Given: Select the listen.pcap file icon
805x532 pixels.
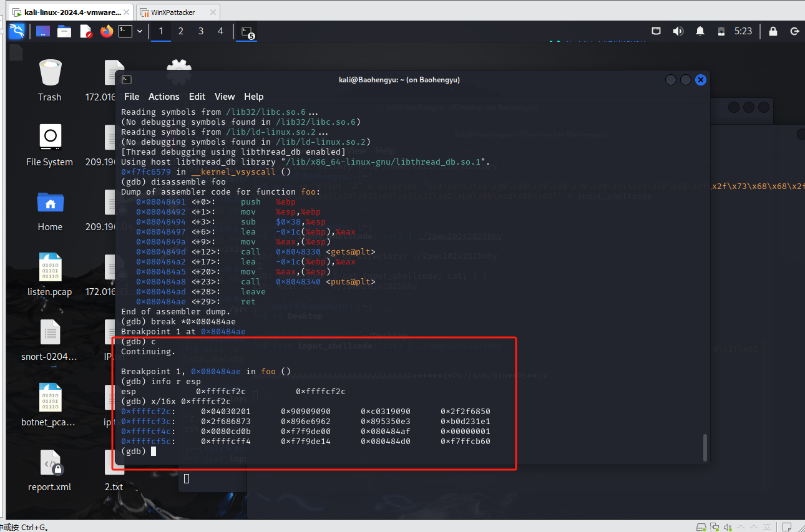Looking at the screenshot, I should tap(49, 274).
